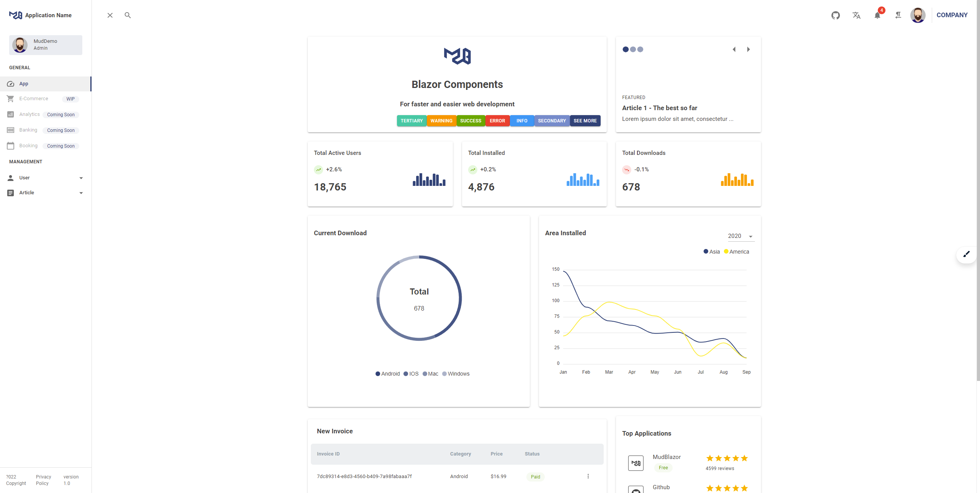Toggle right-to-left text direction icon
The height and width of the screenshot is (493, 980).
898,15
